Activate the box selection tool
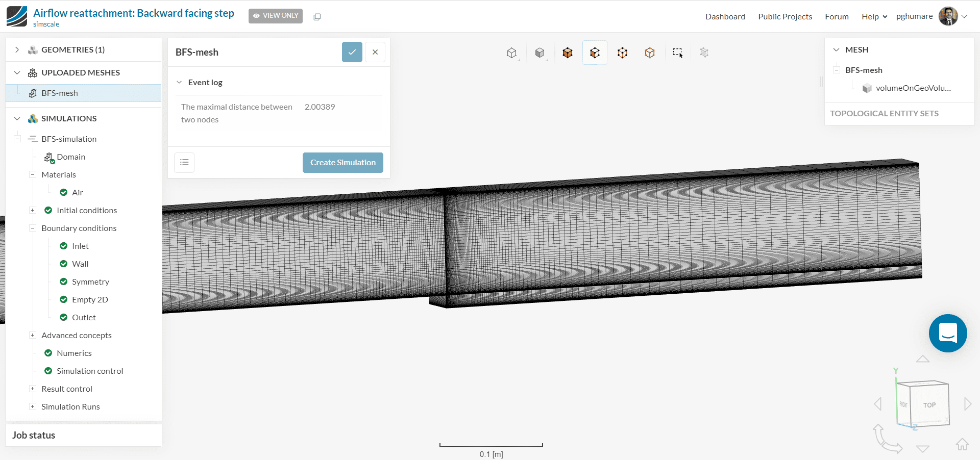980x460 pixels. pyautogui.click(x=677, y=53)
